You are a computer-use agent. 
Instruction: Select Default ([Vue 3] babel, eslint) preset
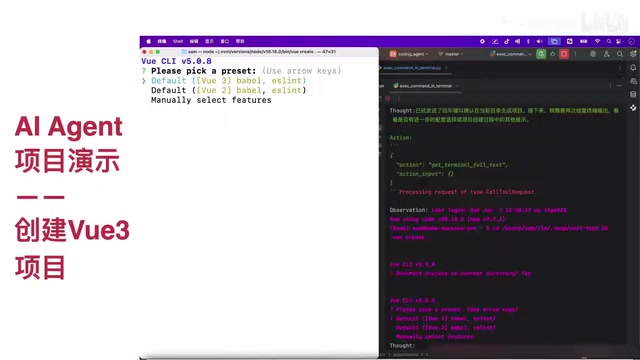pyautogui.click(x=229, y=81)
